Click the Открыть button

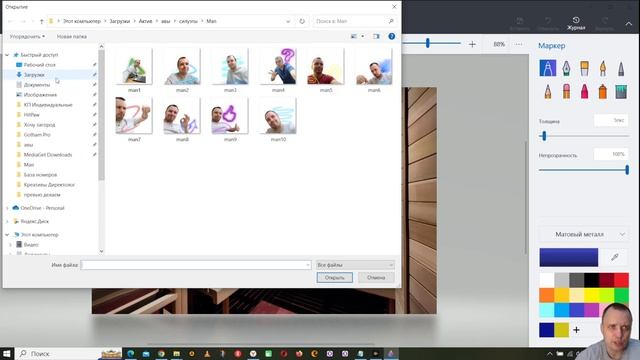coord(335,278)
